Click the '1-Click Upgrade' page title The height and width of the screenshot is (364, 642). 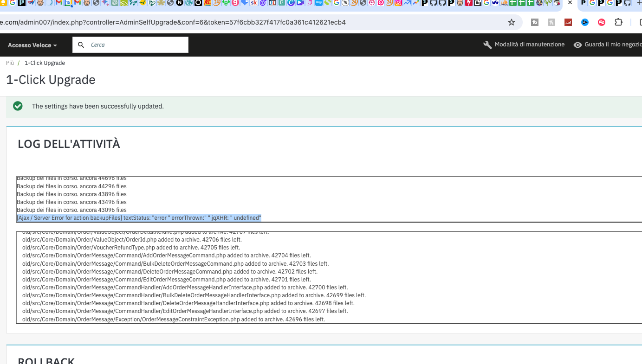[x=51, y=80]
